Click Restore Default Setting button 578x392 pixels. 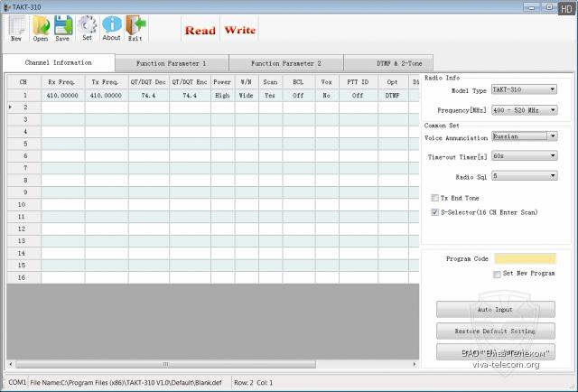[495, 331]
